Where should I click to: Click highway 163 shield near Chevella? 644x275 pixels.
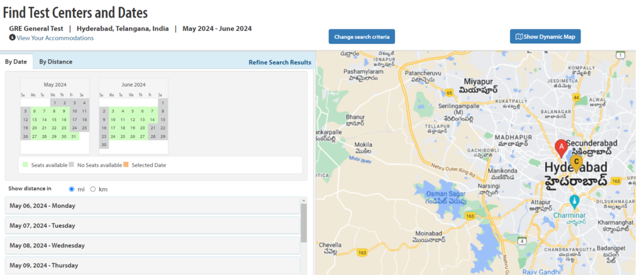pyautogui.click(x=362, y=252)
